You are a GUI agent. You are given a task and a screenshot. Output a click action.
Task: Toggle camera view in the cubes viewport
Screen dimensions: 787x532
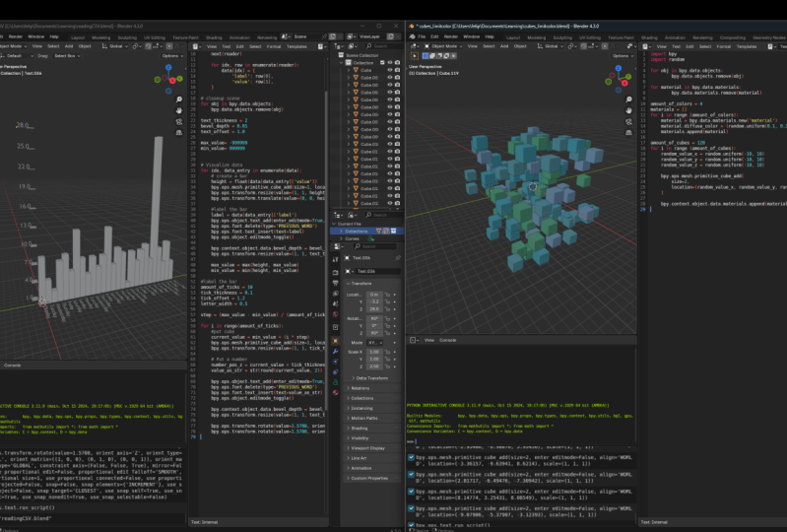pos(628,121)
